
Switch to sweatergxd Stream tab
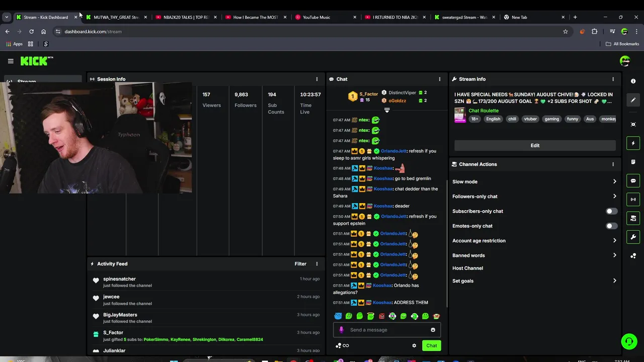coord(464,17)
